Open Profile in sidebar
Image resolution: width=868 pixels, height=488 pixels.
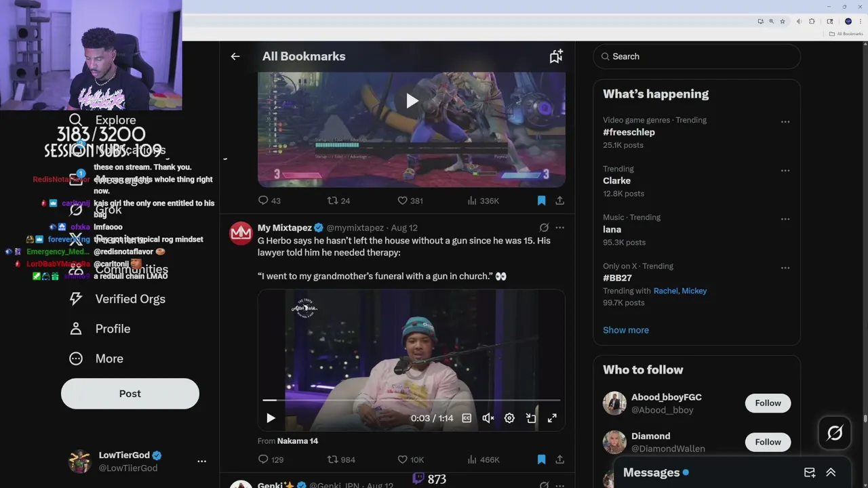tap(100, 329)
